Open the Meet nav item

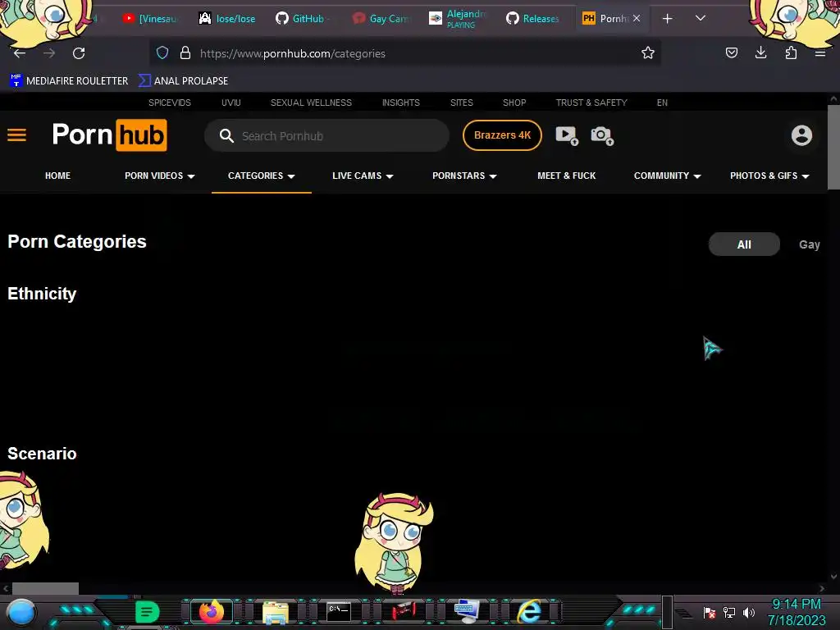[566, 176]
